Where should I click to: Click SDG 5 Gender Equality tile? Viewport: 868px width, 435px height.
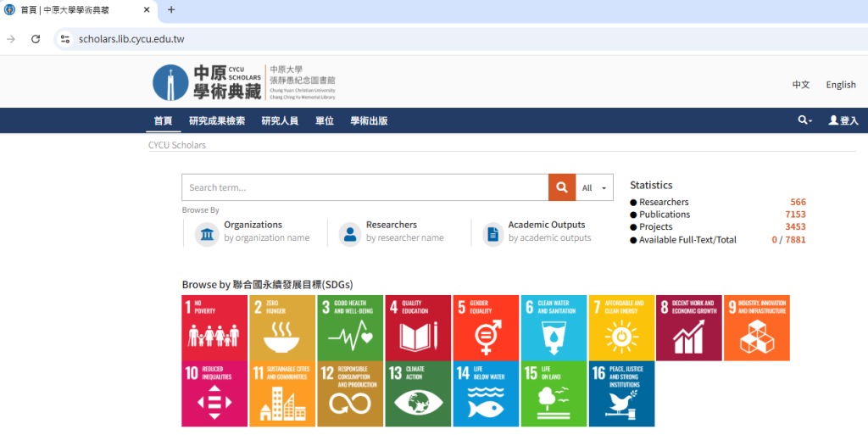coord(486,328)
